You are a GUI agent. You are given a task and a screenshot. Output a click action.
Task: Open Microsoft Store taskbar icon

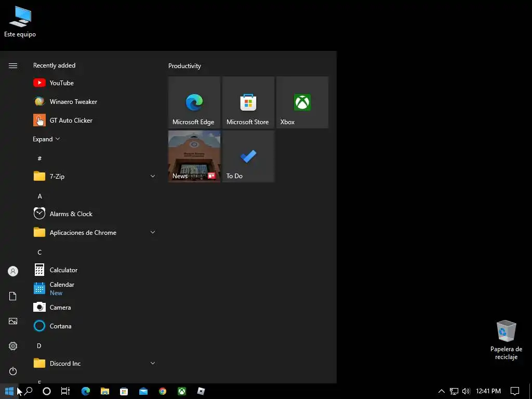pyautogui.click(x=124, y=391)
